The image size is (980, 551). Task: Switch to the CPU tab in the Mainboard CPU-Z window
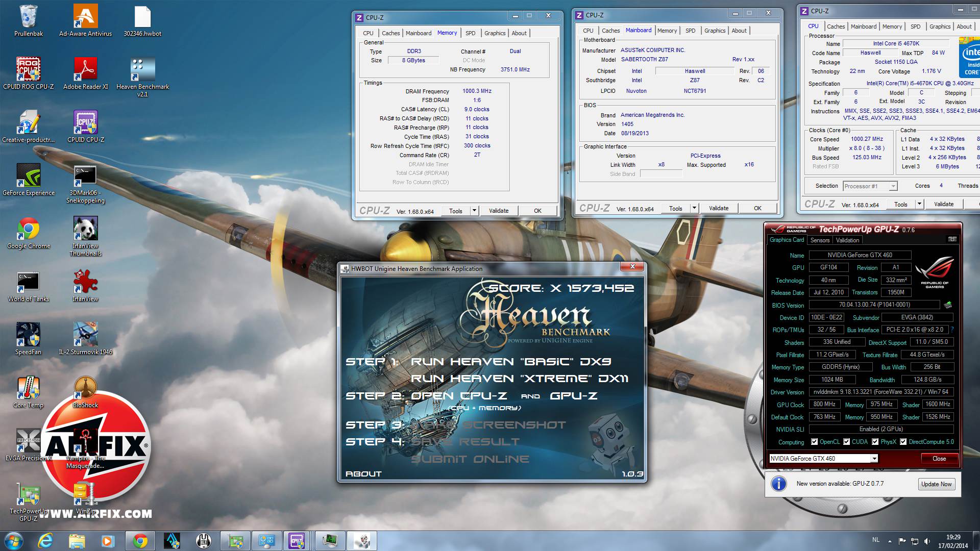588,31
